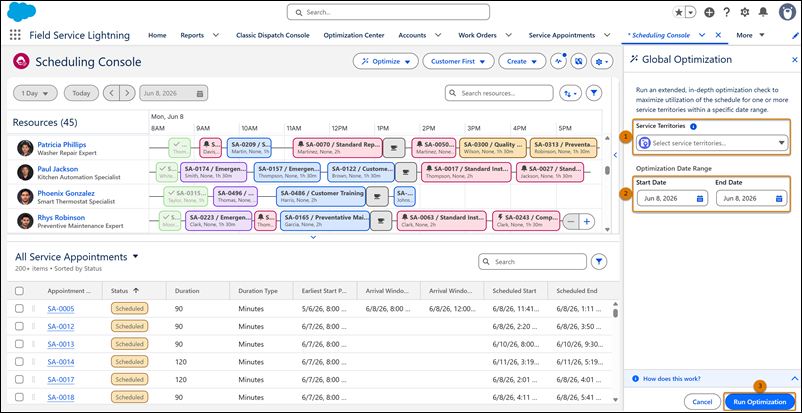Click Paul Jackson's lunch break block
Image resolution: width=802 pixels, height=413 pixels.
pyautogui.click(x=406, y=172)
